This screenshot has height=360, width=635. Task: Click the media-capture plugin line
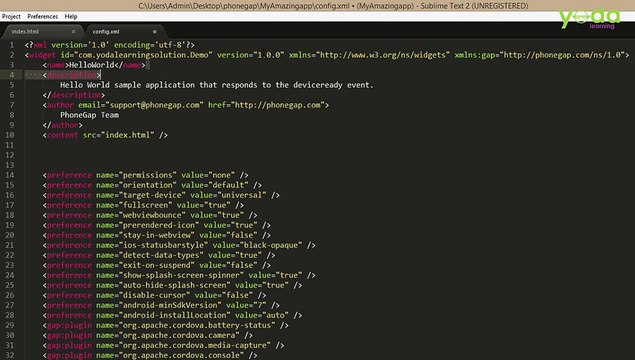[163, 345]
